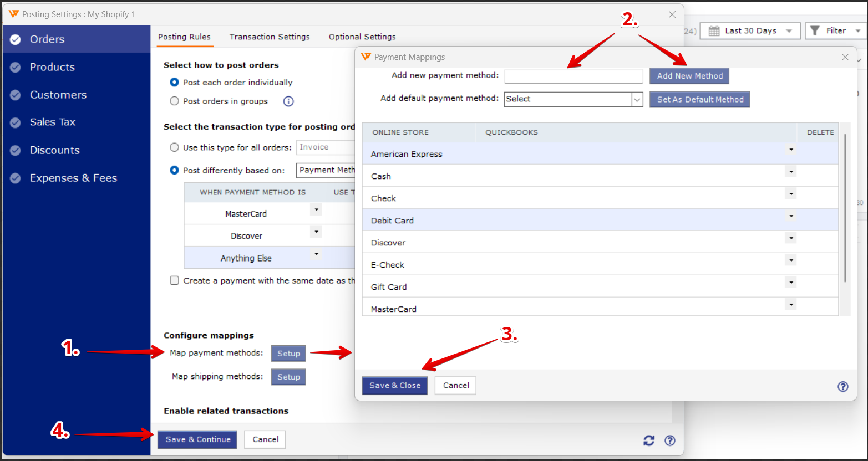Go to Customers section in sidebar
Screen dimensions: 868x461
coord(77,95)
